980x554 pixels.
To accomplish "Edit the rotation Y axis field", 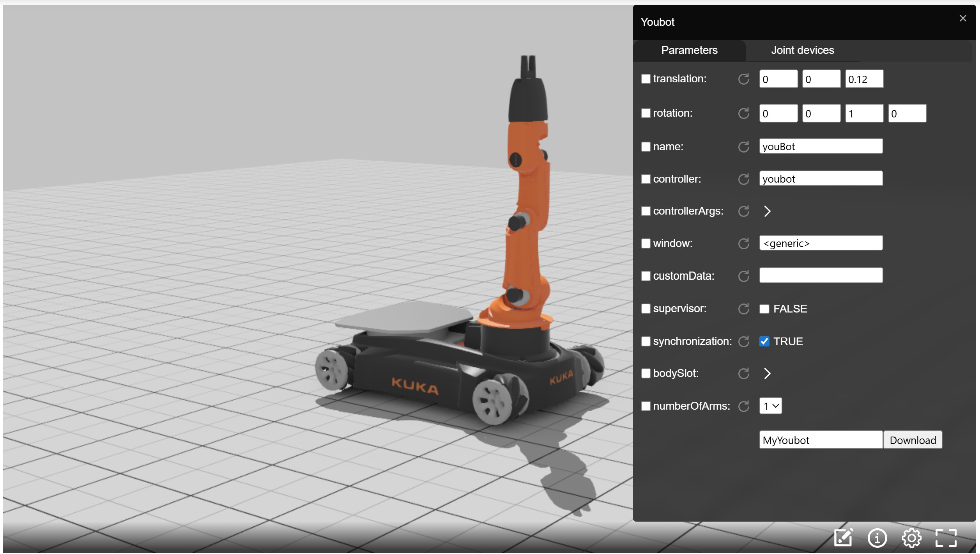I will click(821, 114).
